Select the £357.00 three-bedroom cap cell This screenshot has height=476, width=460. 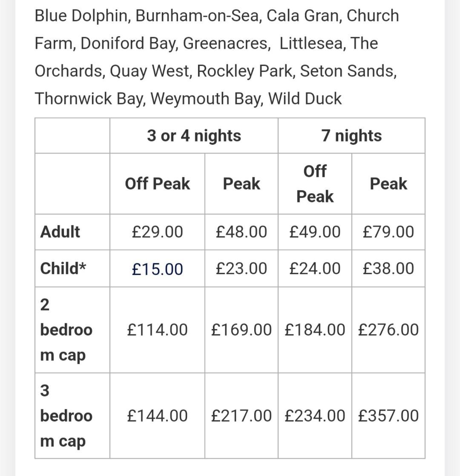coord(388,416)
